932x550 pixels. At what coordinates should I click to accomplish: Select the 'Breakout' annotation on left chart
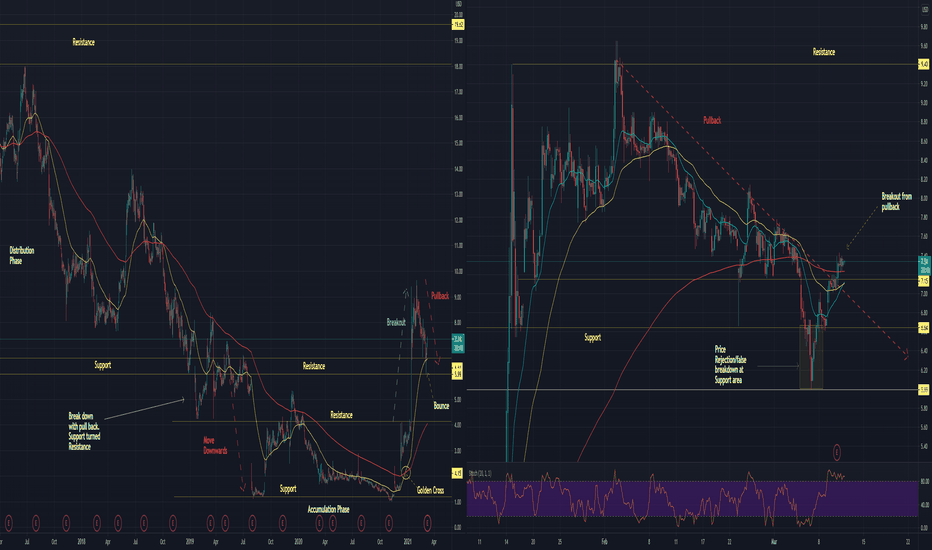click(396, 322)
